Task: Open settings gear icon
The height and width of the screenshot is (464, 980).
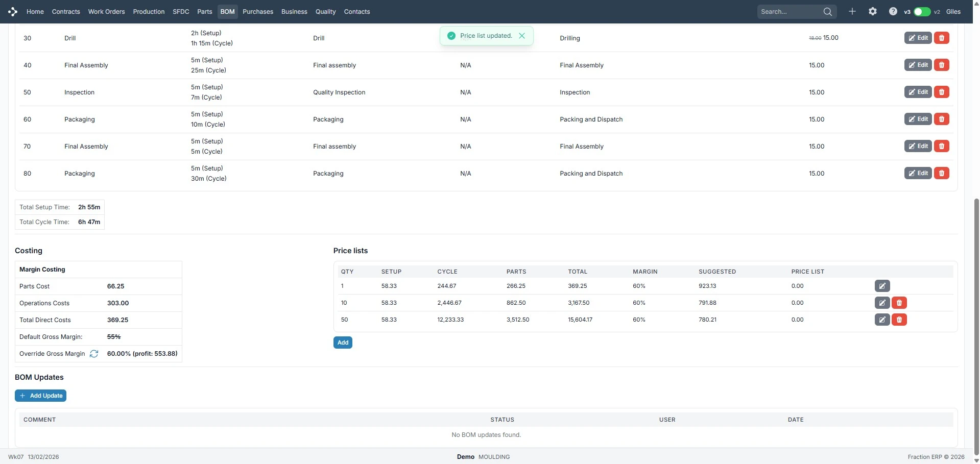Action: coord(872,11)
